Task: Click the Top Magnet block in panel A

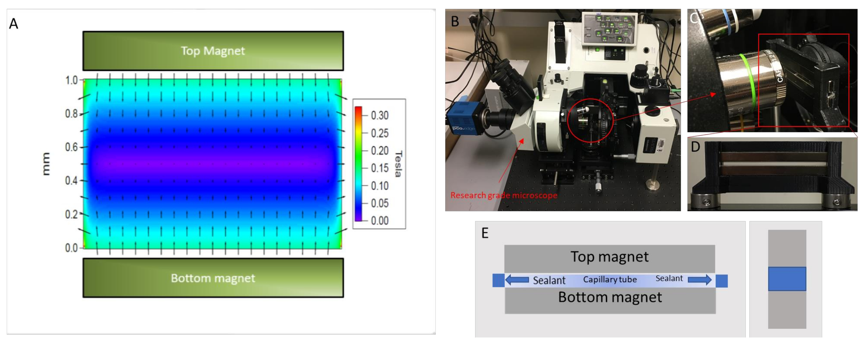Action: (213, 51)
